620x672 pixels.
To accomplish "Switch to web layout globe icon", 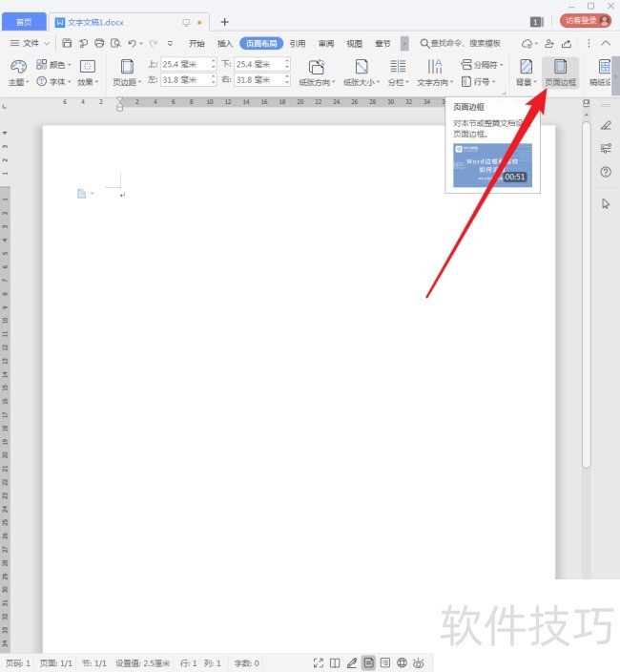I will [x=402, y=663].
